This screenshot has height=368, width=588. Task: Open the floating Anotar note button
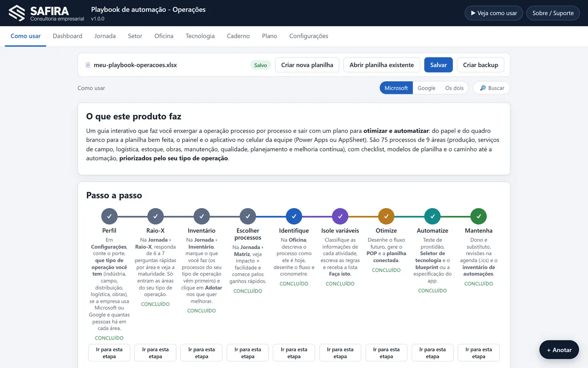[559, 350]
